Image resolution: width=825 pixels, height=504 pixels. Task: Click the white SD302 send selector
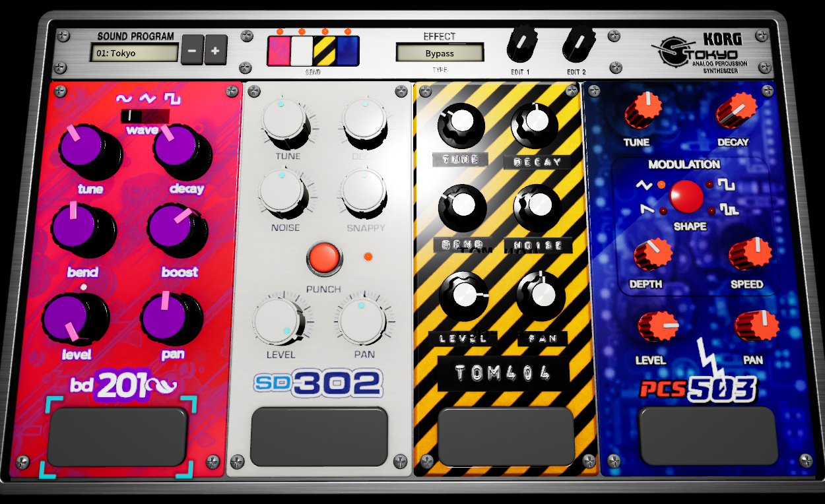click(x=302, y=51)
